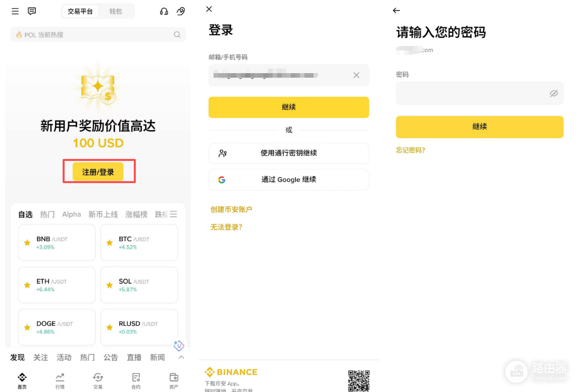Toggle the RLUSD/USDT favorite star

point(110,327)
